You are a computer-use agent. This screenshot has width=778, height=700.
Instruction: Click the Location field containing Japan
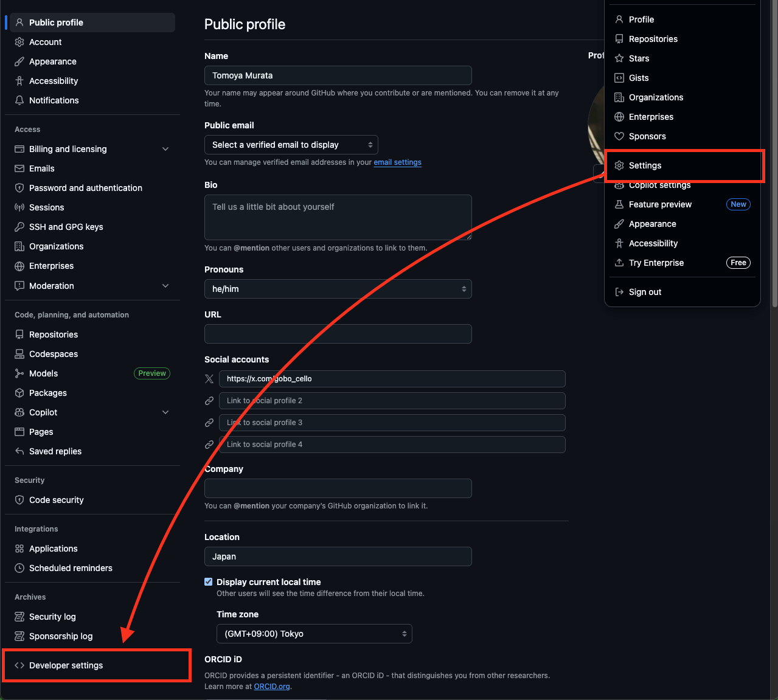(x=338, y=556)
